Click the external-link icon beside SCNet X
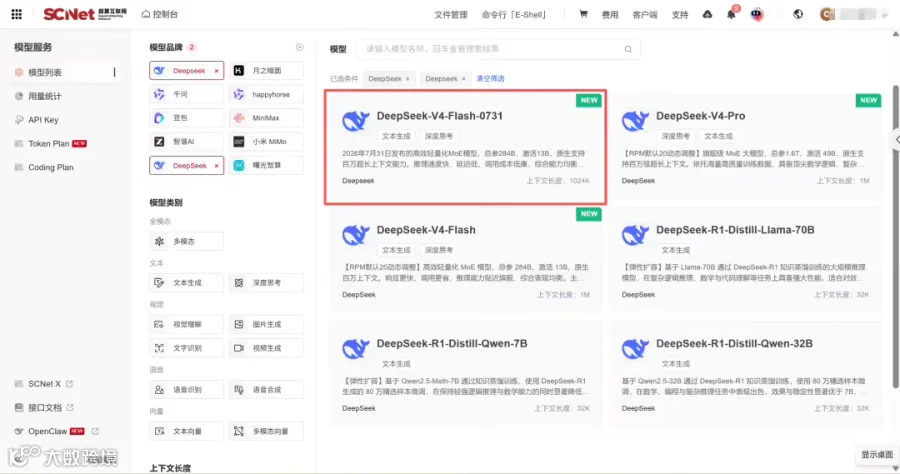Viewport: 900px width, 474px height. (x=69, y=383)
